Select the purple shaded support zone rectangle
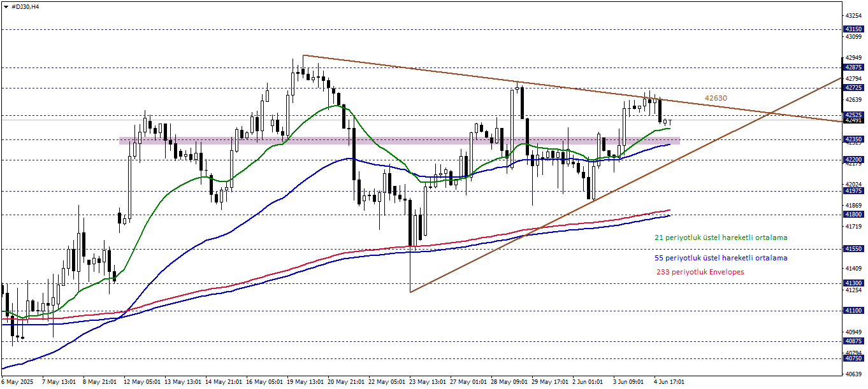The height and width of the screenshot is (389, 868). [x=400, y=140]
